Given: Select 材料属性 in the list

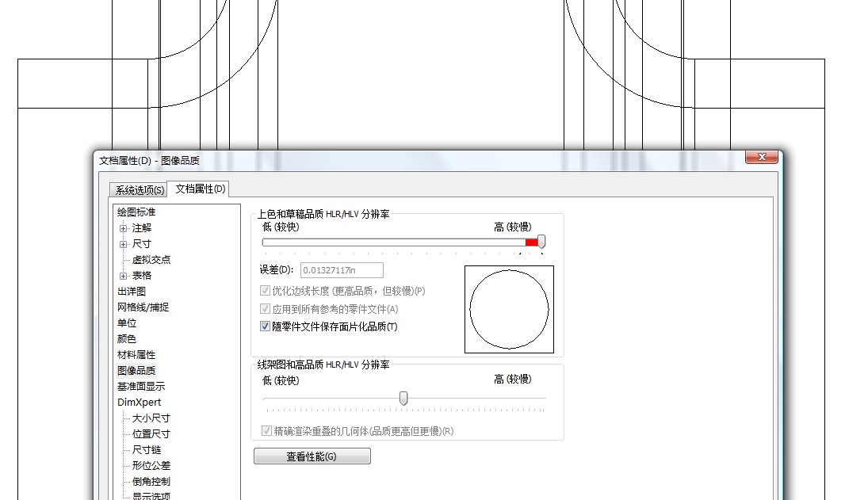Looking at the screenshot, I should click(136, 354).
